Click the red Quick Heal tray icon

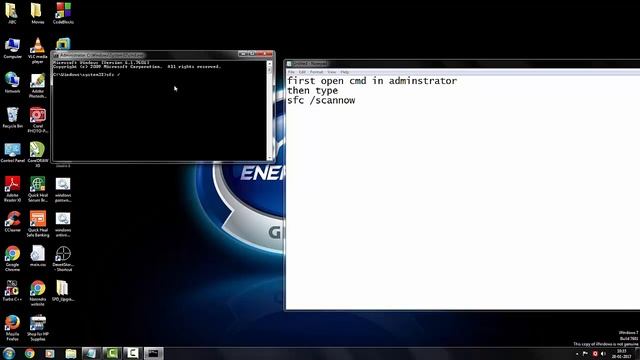click(x=595, y=353)
